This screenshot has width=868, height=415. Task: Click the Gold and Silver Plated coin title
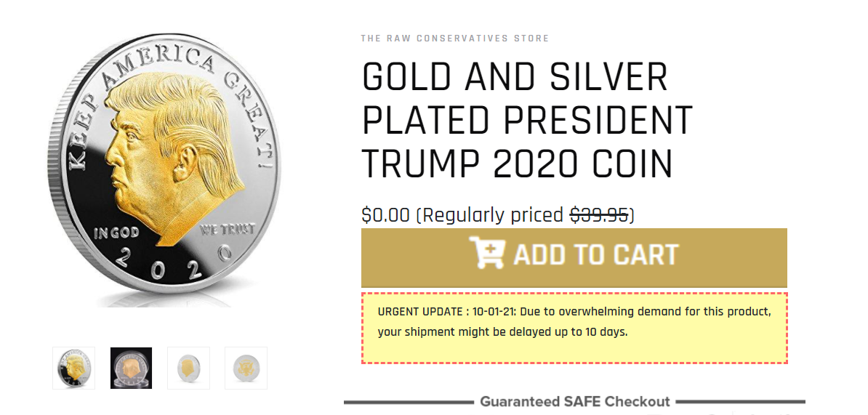(x=527, y=121)
